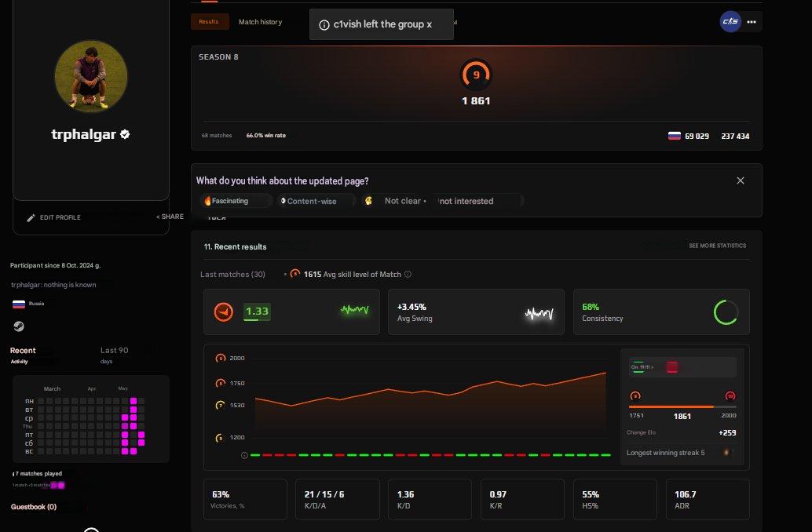Screen dimensions: 812x532
Task: Click the 63% Victories stat card
Action: (246, 499)
